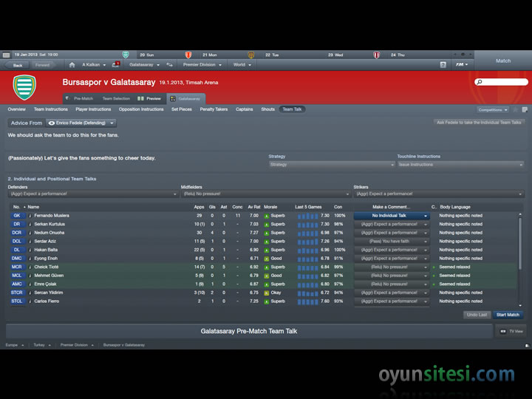Screen dimensions: 532x399
Task: Open the Strategy dropdown
Action: tap(332, 165)
